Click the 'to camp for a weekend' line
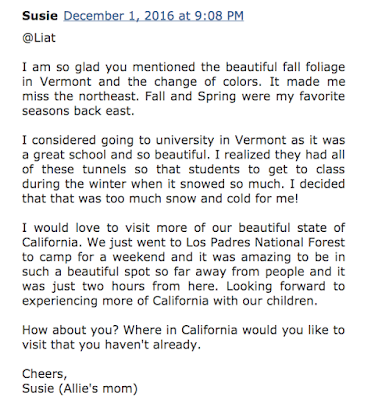 [183, 257]
